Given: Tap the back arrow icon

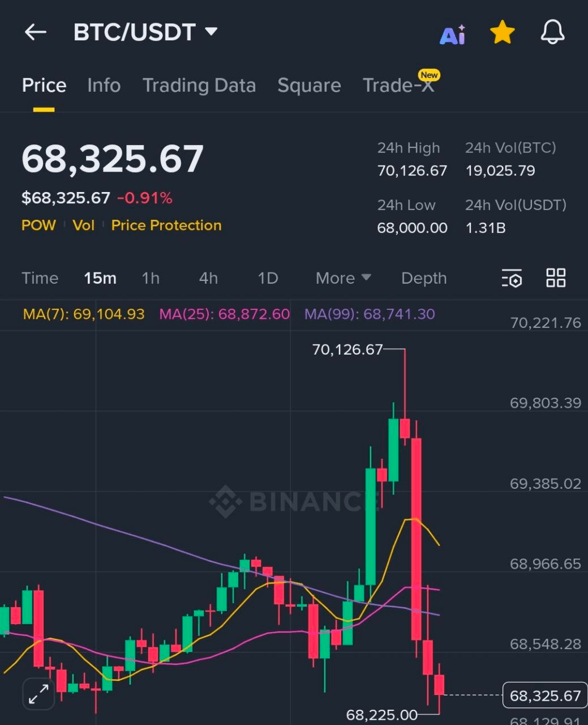Looking at the screenshot, I should click(x=35, y=32).
